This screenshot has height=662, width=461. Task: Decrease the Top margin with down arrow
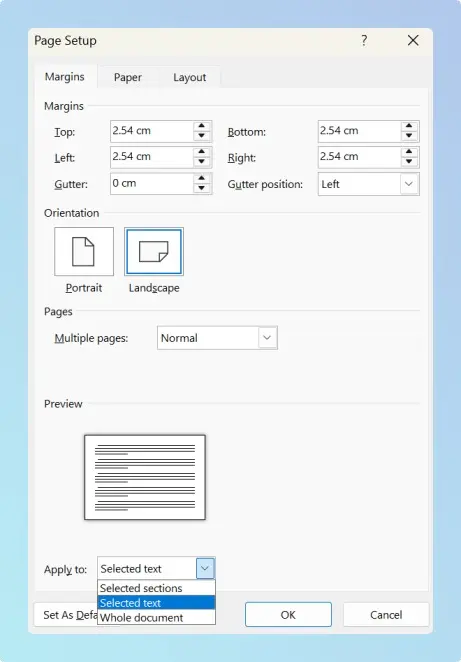pos(201,136)
